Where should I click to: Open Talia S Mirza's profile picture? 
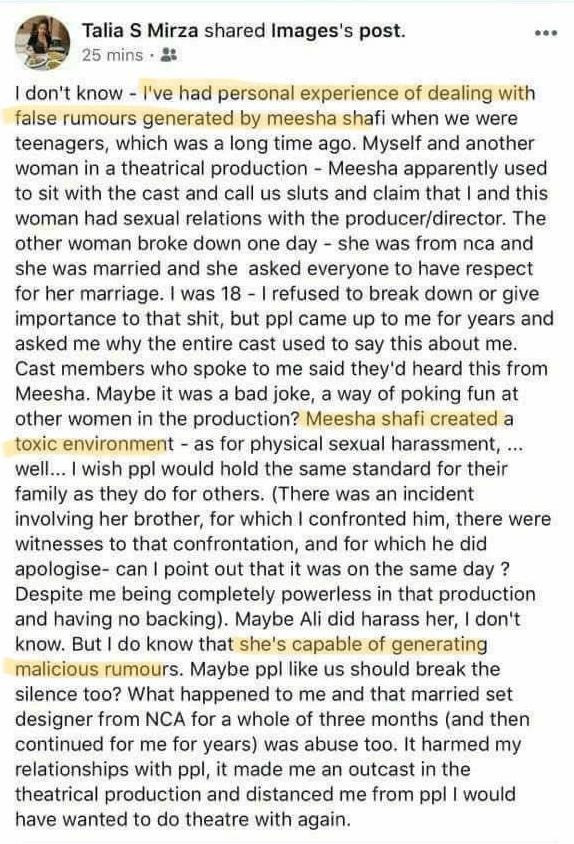(x=42, y=43)
